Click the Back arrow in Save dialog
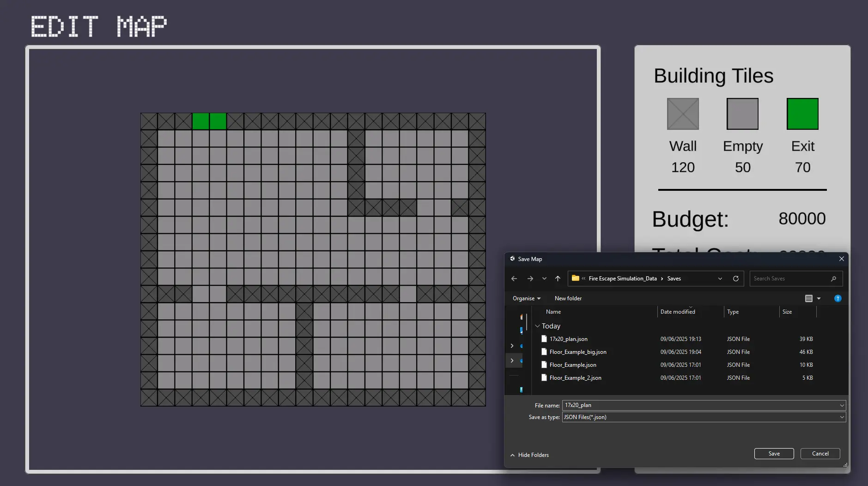This screenshot has width=868, height=486. pos(514,279)
